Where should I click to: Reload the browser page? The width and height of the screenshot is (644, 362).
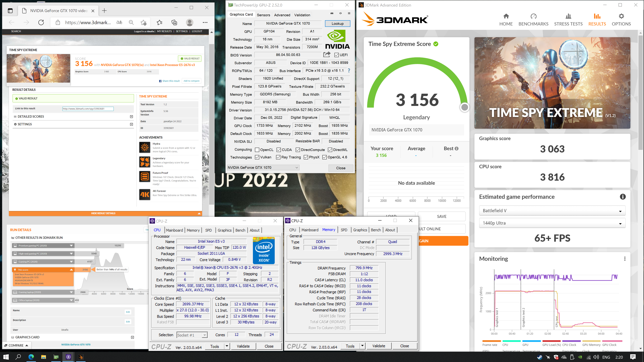41,22
